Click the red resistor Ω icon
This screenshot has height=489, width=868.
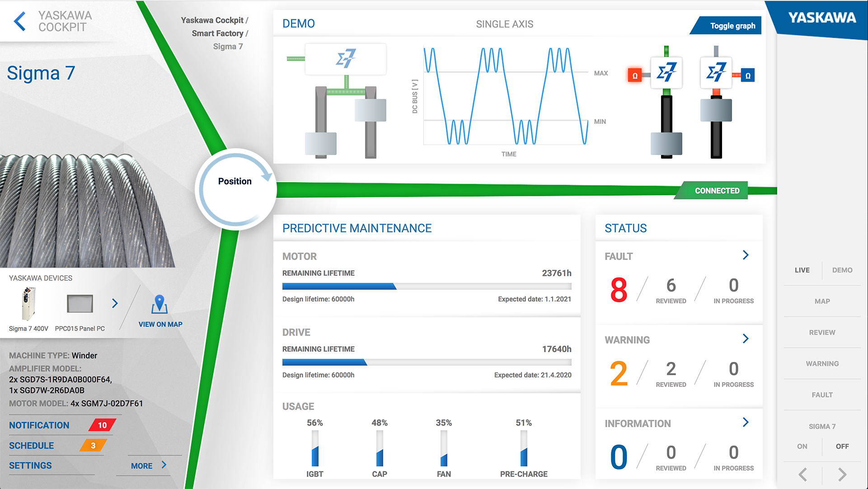(635, 75)
